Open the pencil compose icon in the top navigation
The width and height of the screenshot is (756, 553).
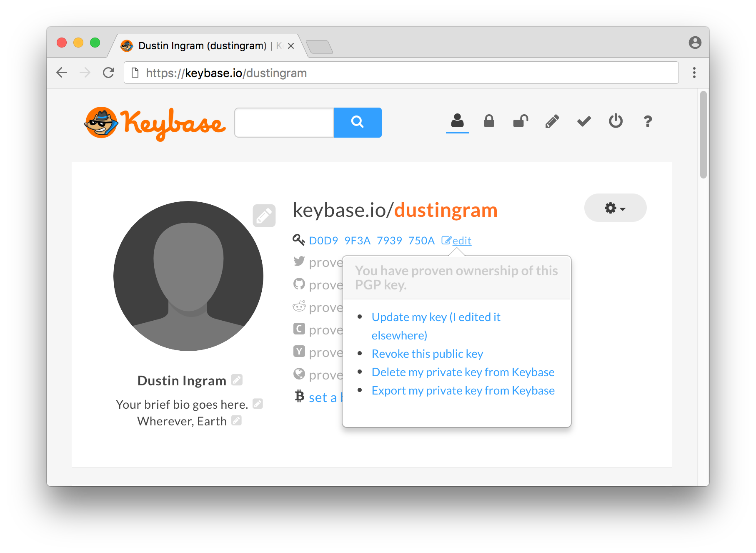tap(552, 121)
